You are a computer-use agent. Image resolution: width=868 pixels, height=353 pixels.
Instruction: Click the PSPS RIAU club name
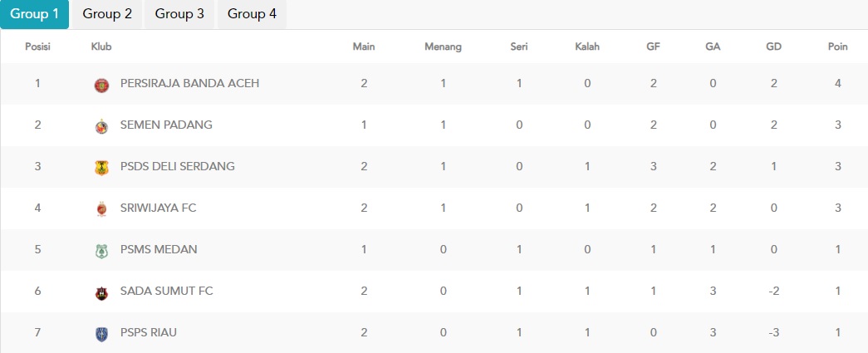[x=149, y=332]
